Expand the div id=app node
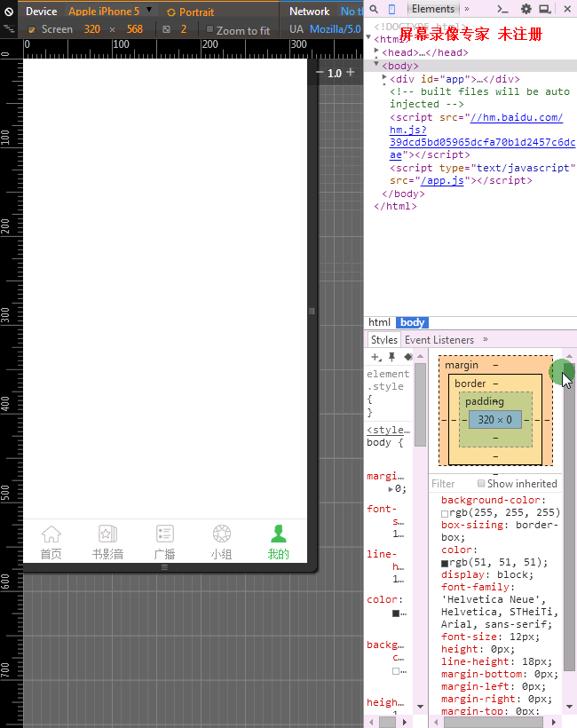Screen dimensions: 577x728 pyautogui.click(x=384, y=76)
